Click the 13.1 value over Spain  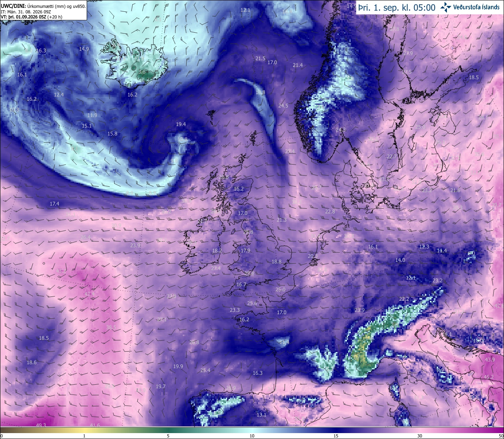pyautogui.click(x=261, y=415)
